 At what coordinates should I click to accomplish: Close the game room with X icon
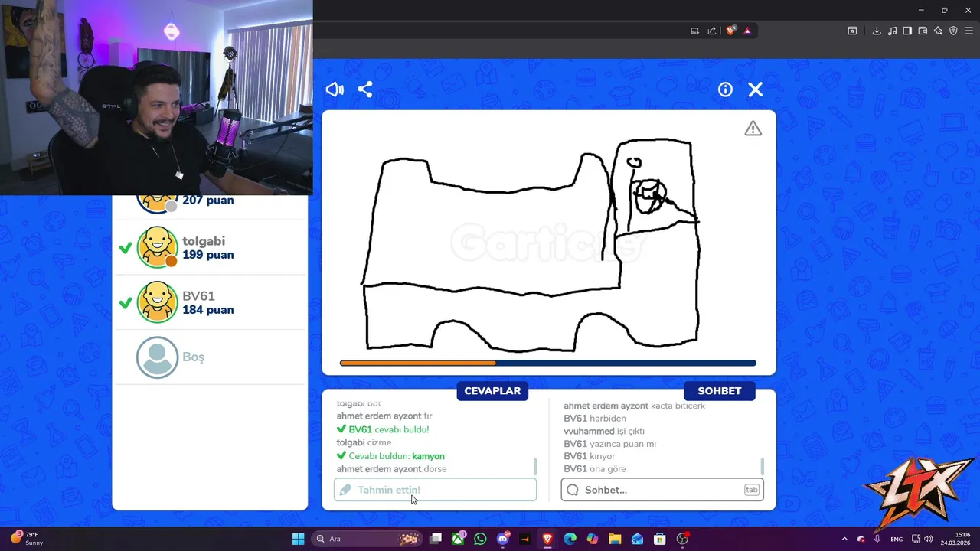[x=756, y=90]
